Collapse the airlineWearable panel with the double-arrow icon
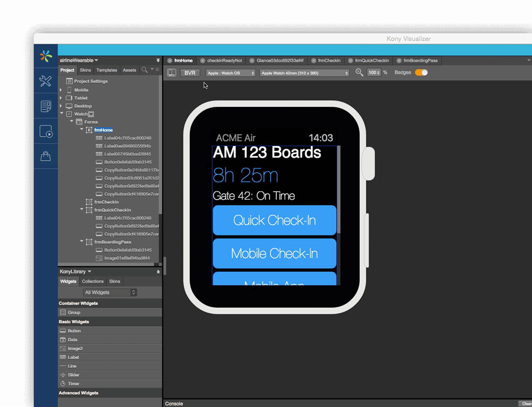Screen dimensions: 532x407 pyautogui.click(x=158, y=60)
